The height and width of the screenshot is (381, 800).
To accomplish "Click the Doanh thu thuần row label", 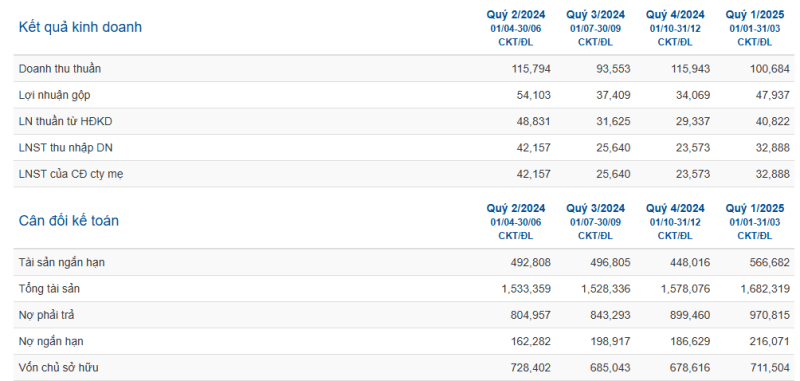I will point(60,69).
